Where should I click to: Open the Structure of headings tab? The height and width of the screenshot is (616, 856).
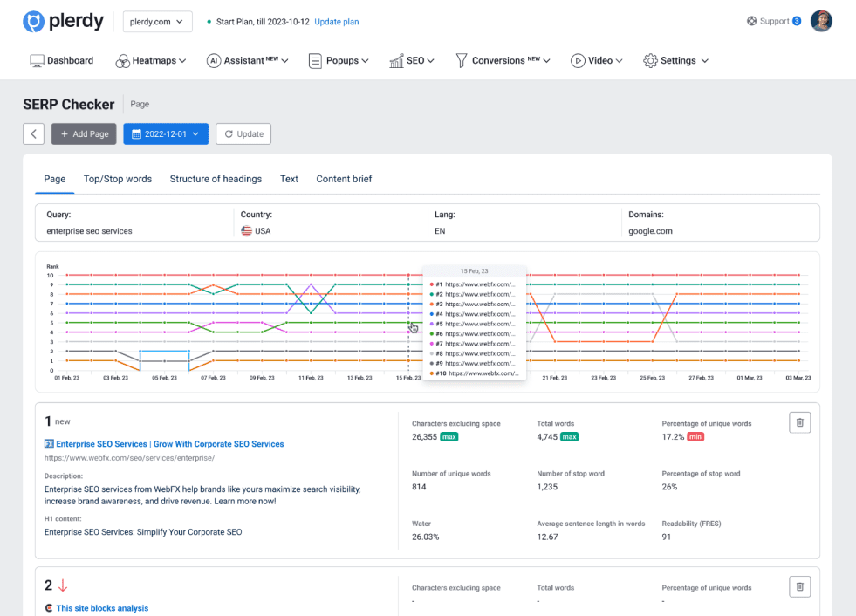tap(216, 179)
